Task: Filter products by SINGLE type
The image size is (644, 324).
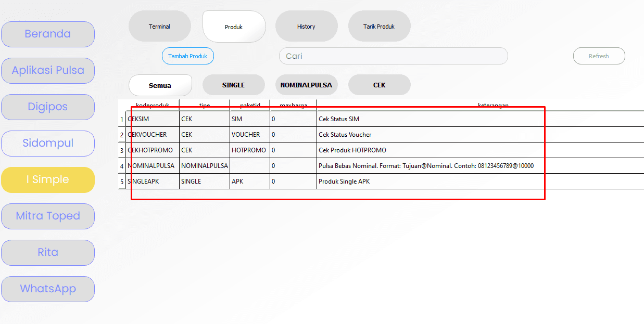Action: pos(233,85)
